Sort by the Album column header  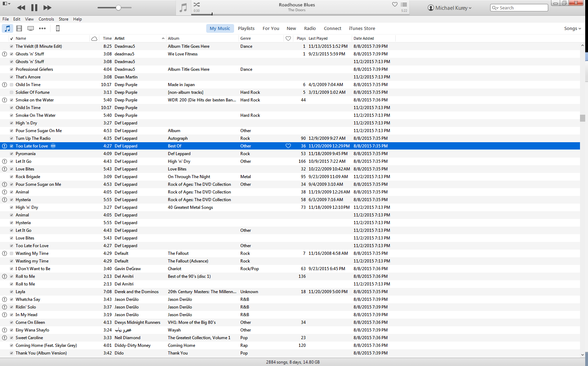202,39
